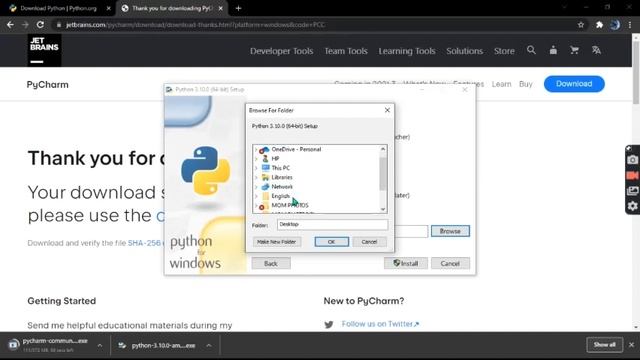The width and height of the screenshot is (640, 360).
Task: Expand the HP tree node
Action: 256,159
